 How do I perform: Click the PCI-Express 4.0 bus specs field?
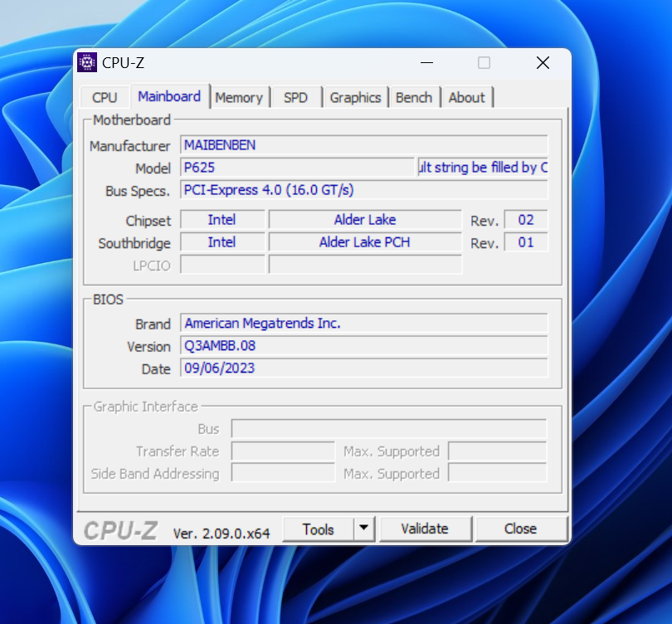point(364,190)
